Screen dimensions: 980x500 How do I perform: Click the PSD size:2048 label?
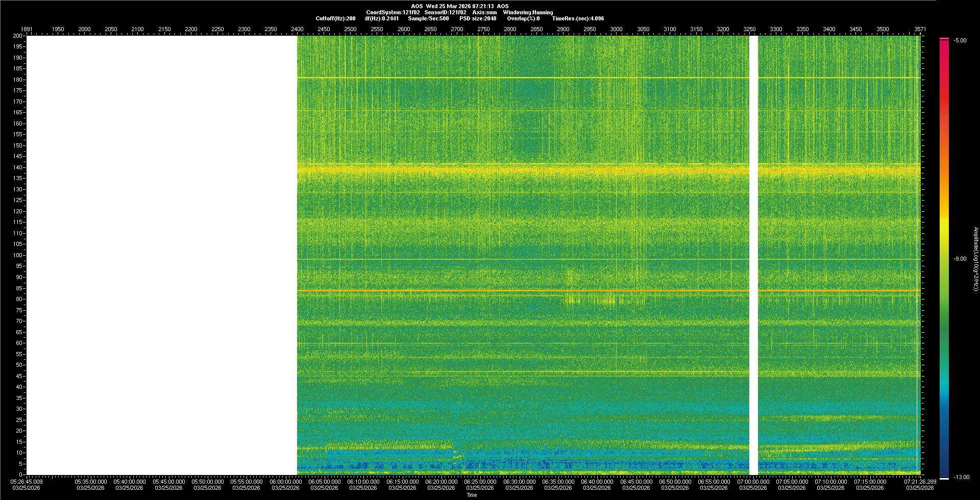pyautogui.click(x=478, y=18)
